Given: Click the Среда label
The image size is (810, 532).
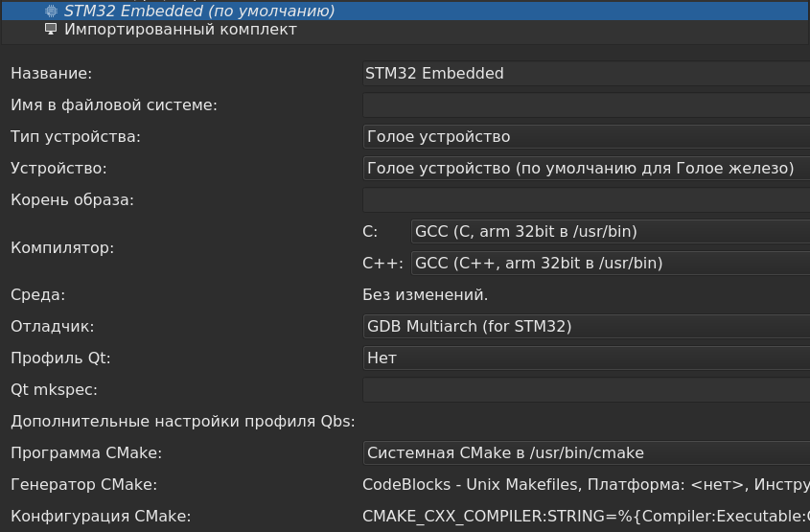Looking at the screenshot, I should click(38, 295).
